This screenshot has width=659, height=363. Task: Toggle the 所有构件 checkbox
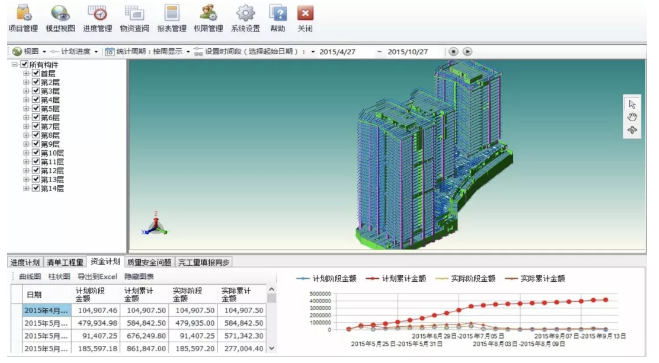pos(24,64)
